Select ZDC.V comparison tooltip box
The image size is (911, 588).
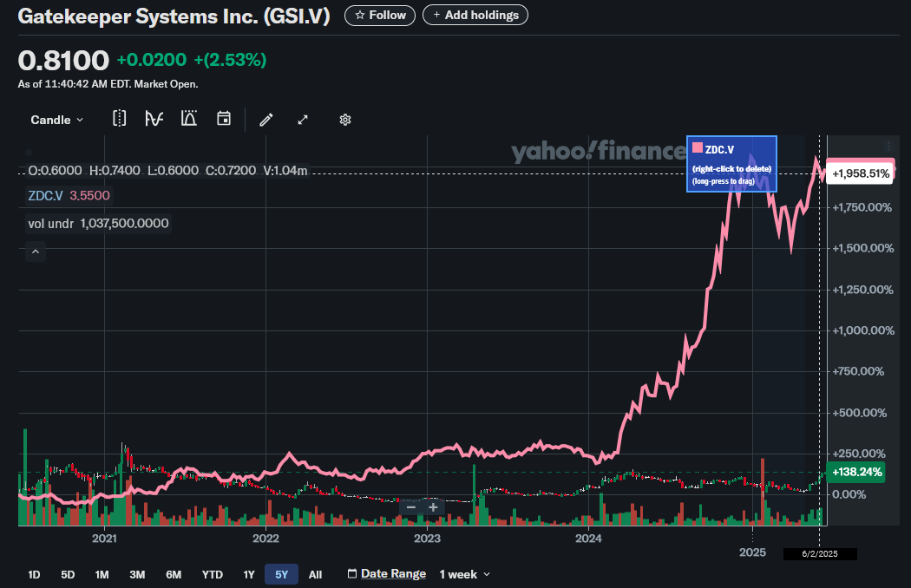click(731, 164)
